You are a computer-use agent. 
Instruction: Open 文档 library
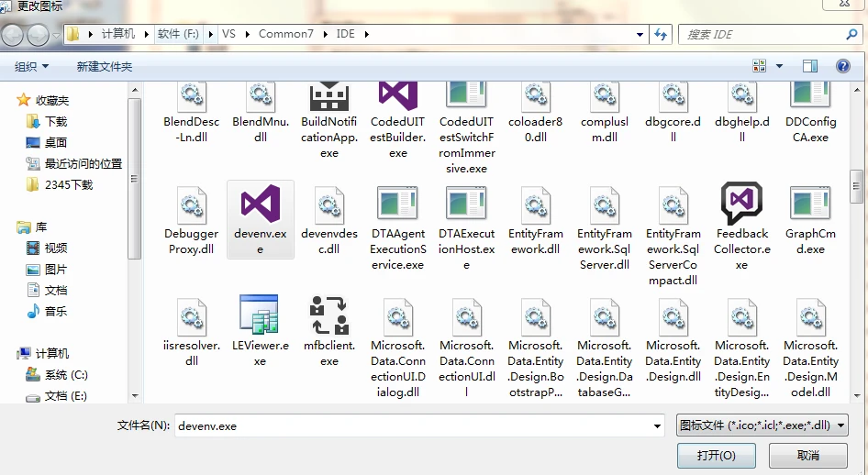[55, 291]
